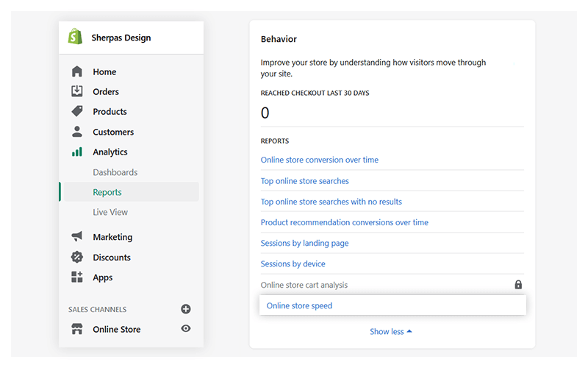Viewport: 588px width, 368px height.
Task: Click the Products tag icon
Action: (x=77, y=112)
